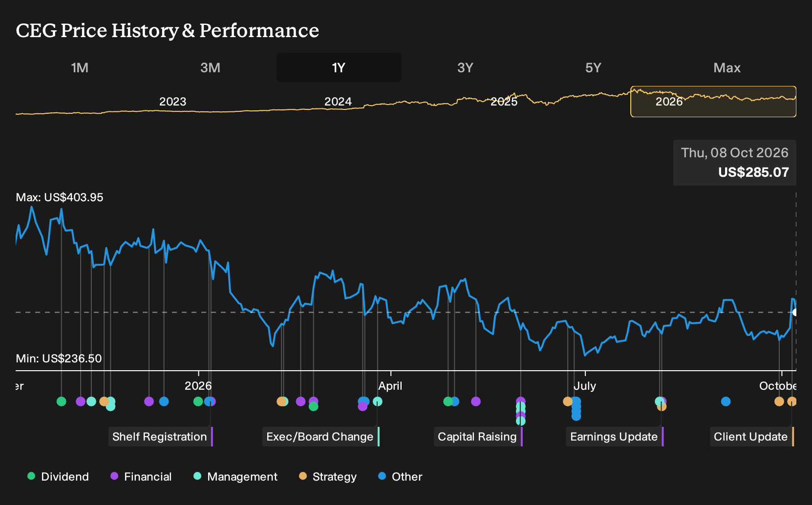Select the 1M time range tab

click(x=80, y=67)
